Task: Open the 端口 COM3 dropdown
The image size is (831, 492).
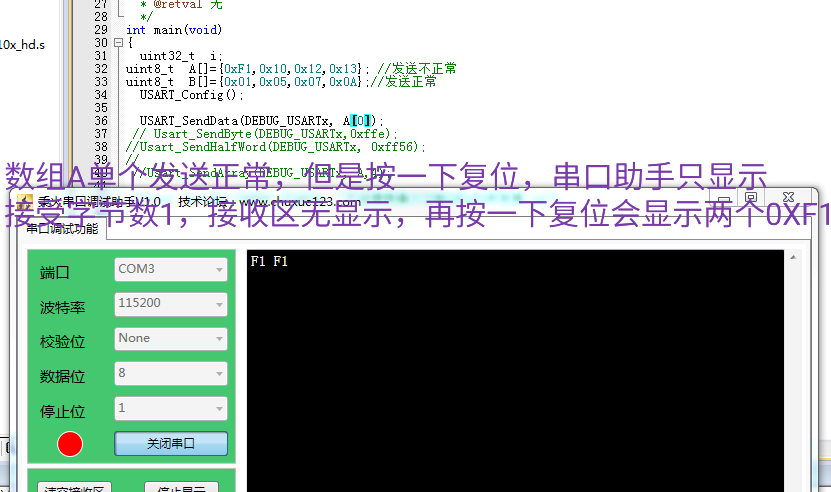Action: pyautogui.click(x=170, y=269)
